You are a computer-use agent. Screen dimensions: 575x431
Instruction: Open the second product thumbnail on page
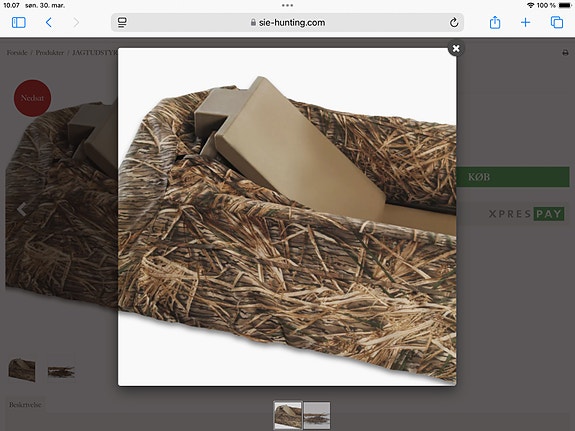61,372
